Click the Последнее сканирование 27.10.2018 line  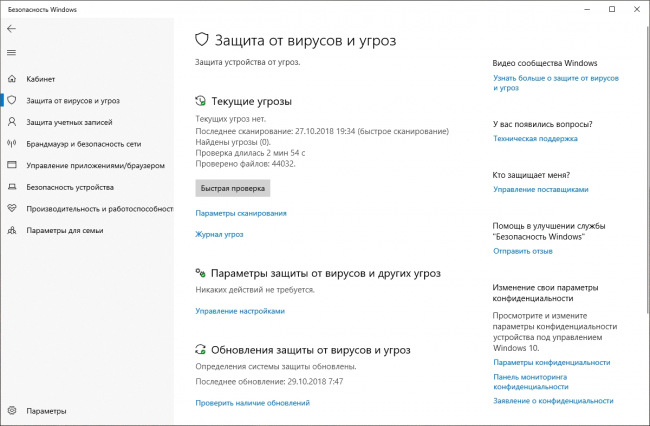pyautogui.click(x=322, y=131)
